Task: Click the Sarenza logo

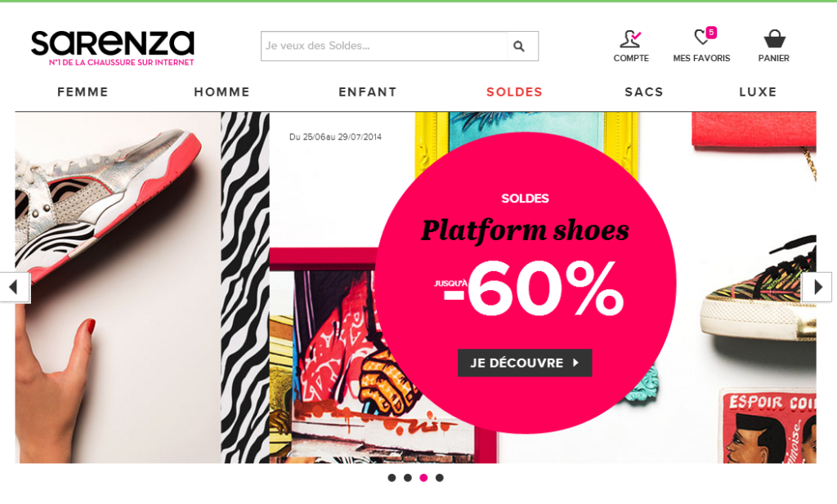Action: coord(113,48)
